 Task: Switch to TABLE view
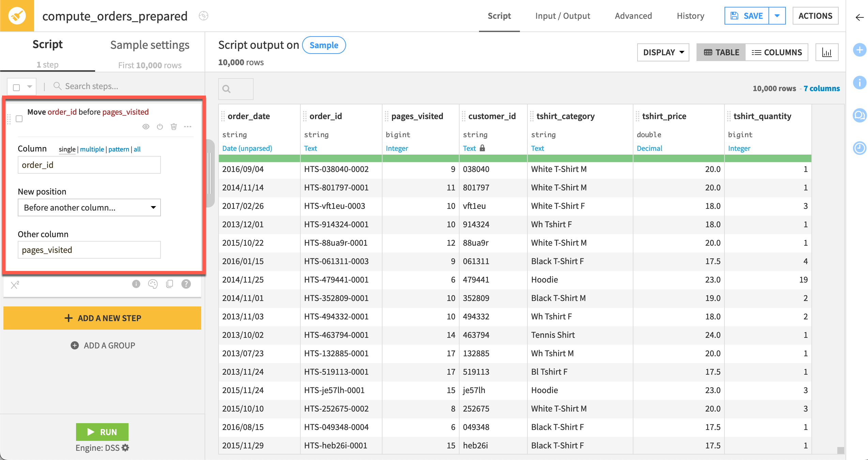pyautogui.click(x=721, y=52)
